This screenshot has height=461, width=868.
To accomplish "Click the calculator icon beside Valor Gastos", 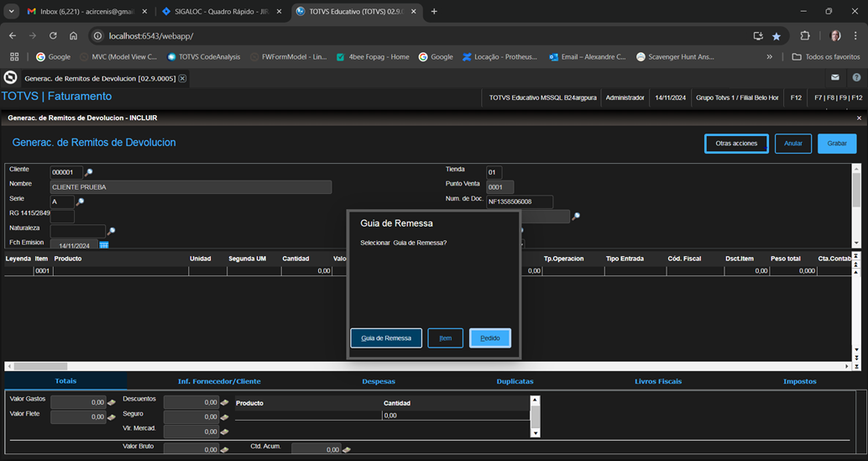I will pos(111,402).
